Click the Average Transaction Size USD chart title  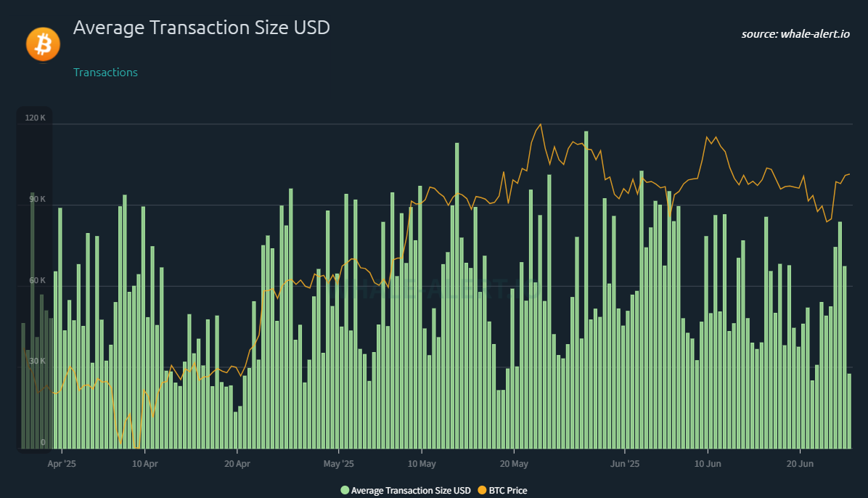pyautogui.click(x=202, y=27)
